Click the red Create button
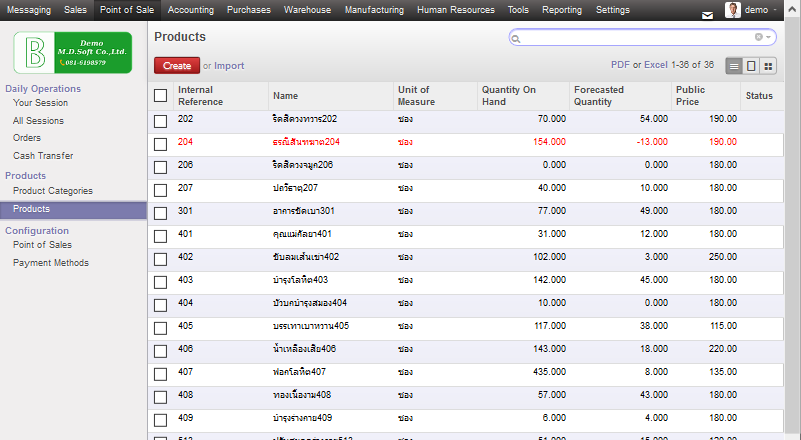 pyautogui.click(x=177, y=65)
